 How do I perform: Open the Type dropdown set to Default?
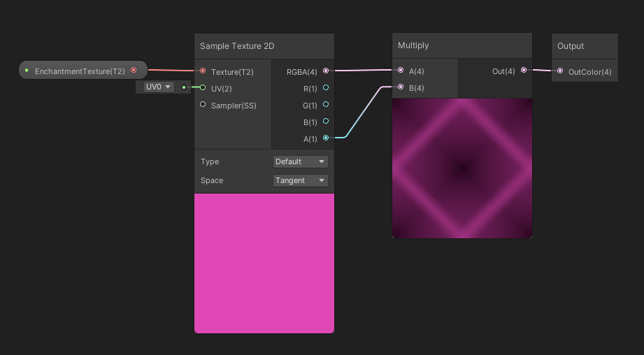click(300, 161)
